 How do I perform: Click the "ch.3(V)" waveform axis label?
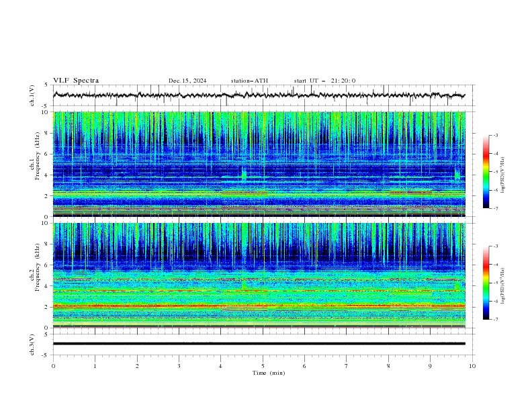click(32, 345)
